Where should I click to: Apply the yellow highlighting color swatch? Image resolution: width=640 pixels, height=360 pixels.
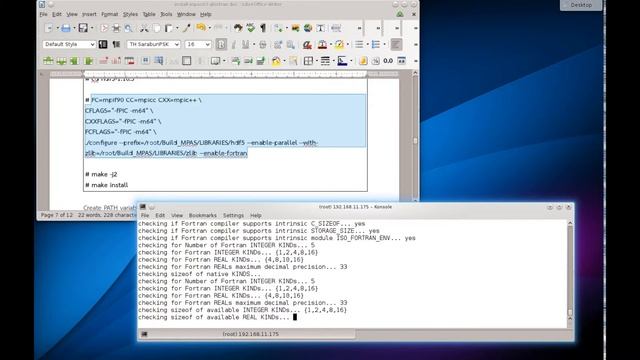[339, 44]
